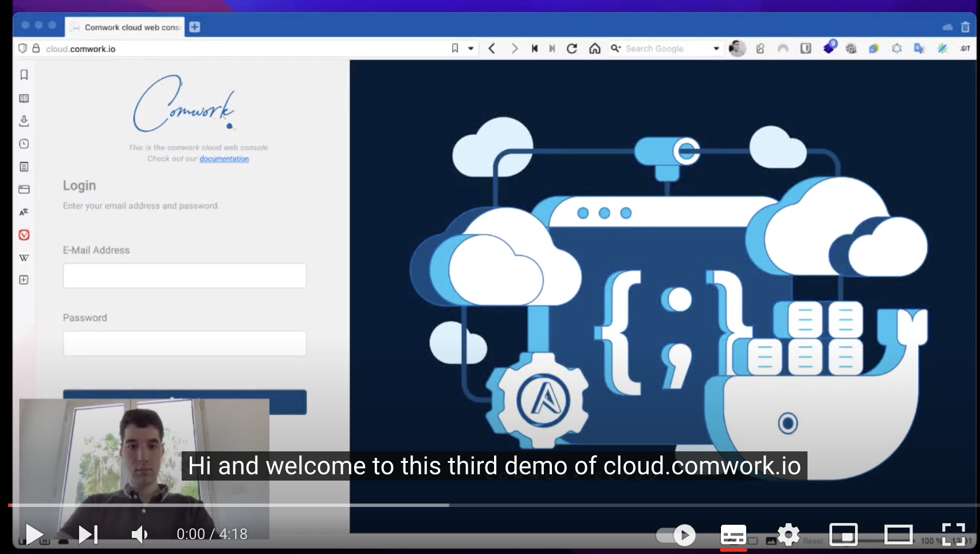Open the History clock side panel
Screen dimensions: 980x554
point(24,144)
